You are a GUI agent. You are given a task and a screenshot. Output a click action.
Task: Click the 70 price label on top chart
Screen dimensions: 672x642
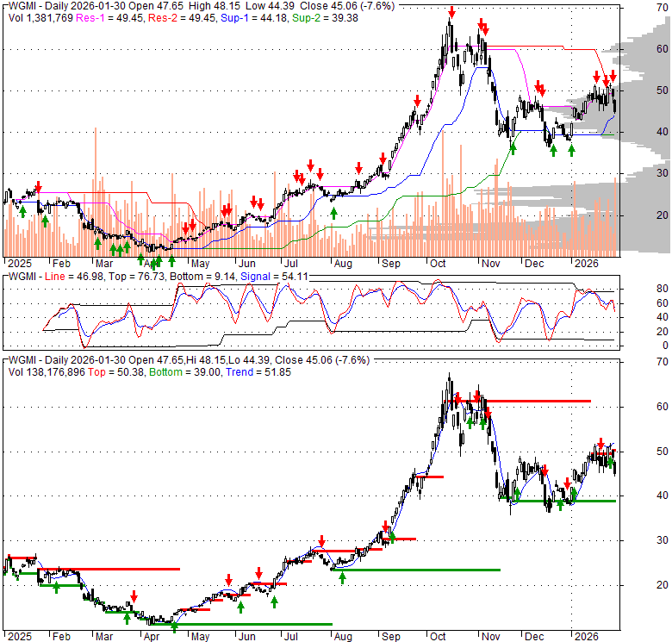pyautogui.click(x=663, y=7)
